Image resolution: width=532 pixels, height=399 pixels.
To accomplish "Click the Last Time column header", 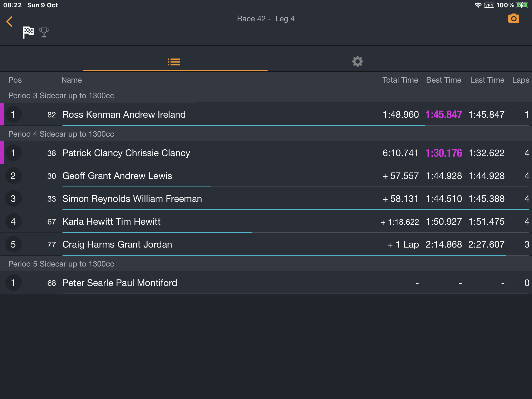I will click(487, 80).
